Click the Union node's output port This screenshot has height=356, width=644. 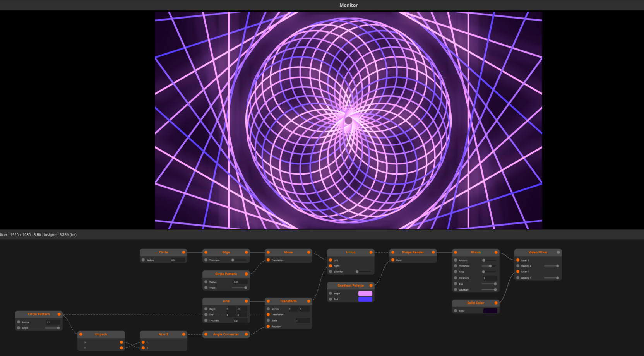371,252
